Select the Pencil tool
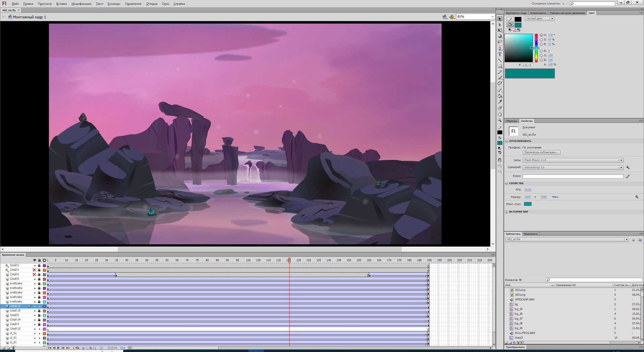Viewport: 644px width, 352px height. [500, 72]
